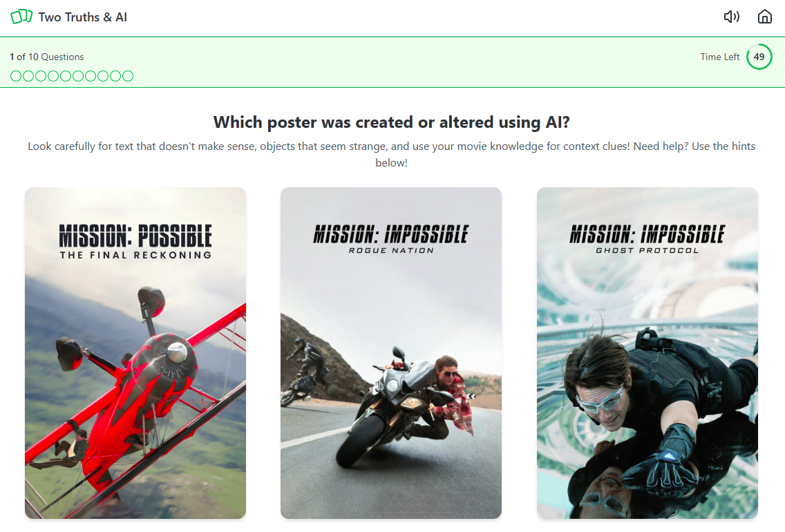Pick the Ghost Protocol poster

pyautogui.click(x=647, y=353)
